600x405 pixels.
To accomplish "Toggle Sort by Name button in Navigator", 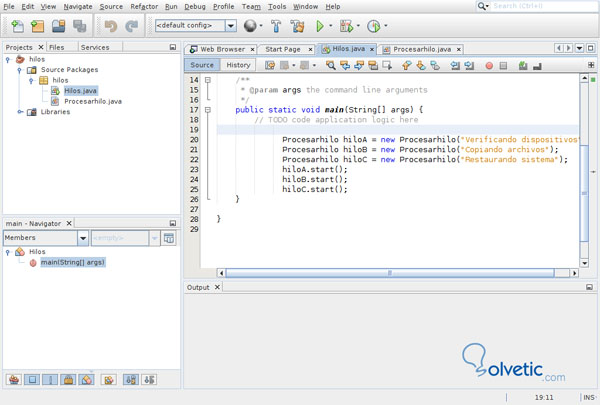I will (129, 380).
